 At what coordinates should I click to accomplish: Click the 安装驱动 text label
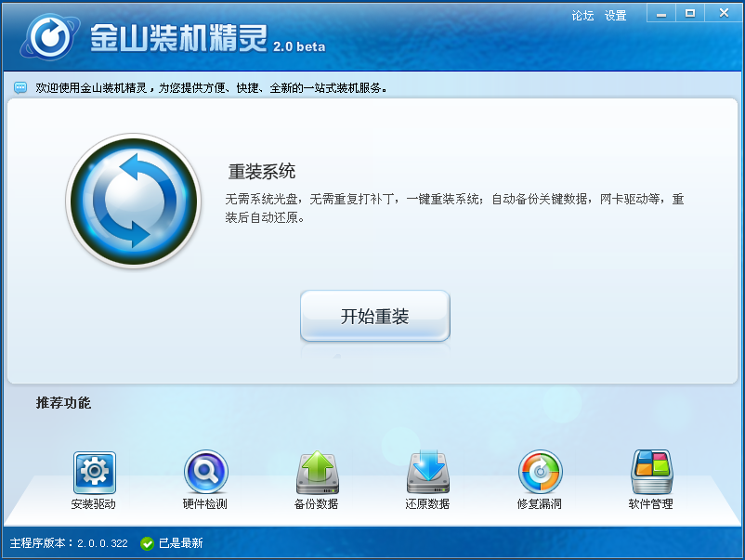(94, 504)
